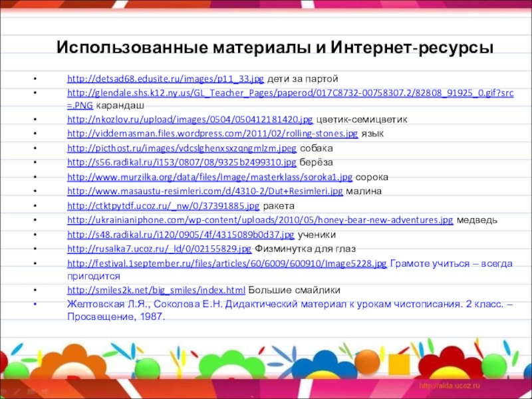The image size is (532, 399).
Task: Click the text 'Просвещение, 1987.'
Action: (116, 317)
